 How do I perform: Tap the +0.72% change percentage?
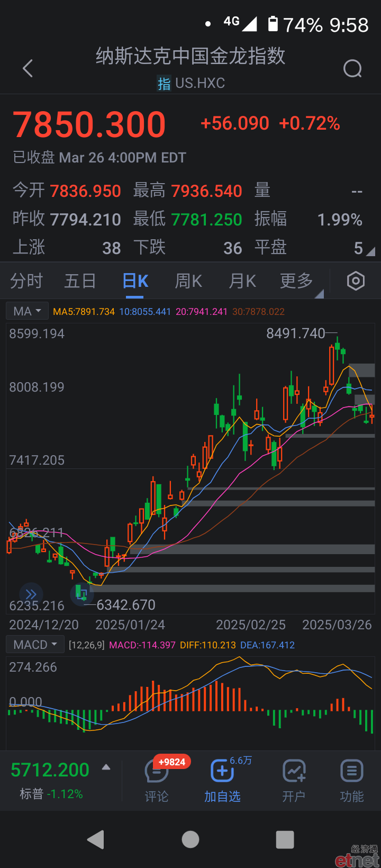tap(310, 123)
